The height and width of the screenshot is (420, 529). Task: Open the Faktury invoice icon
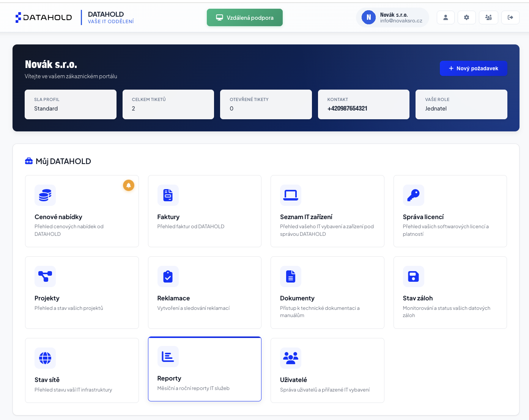[168, 195]
